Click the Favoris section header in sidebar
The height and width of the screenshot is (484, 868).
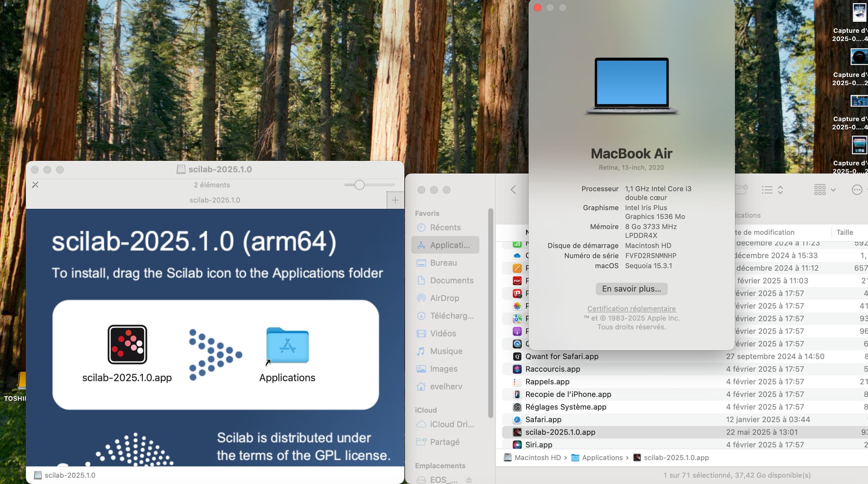click(x=427, y=213)
